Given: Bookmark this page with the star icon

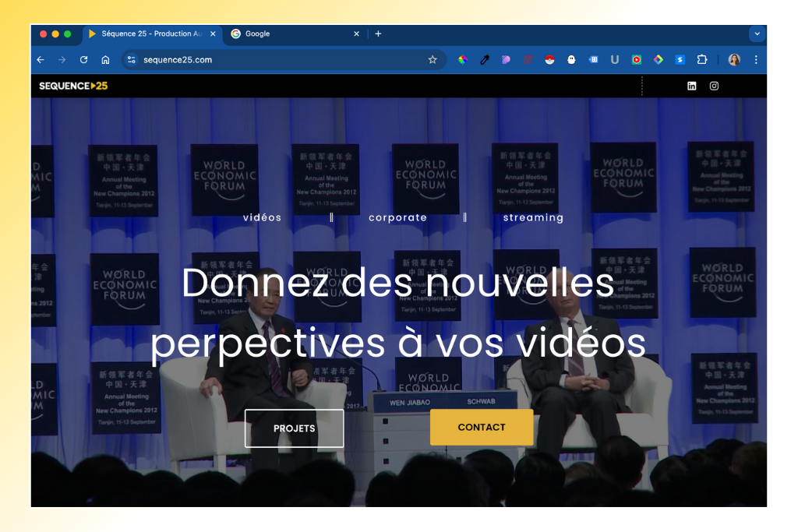Looking at the screenshot, I should [x=433, y=60].
